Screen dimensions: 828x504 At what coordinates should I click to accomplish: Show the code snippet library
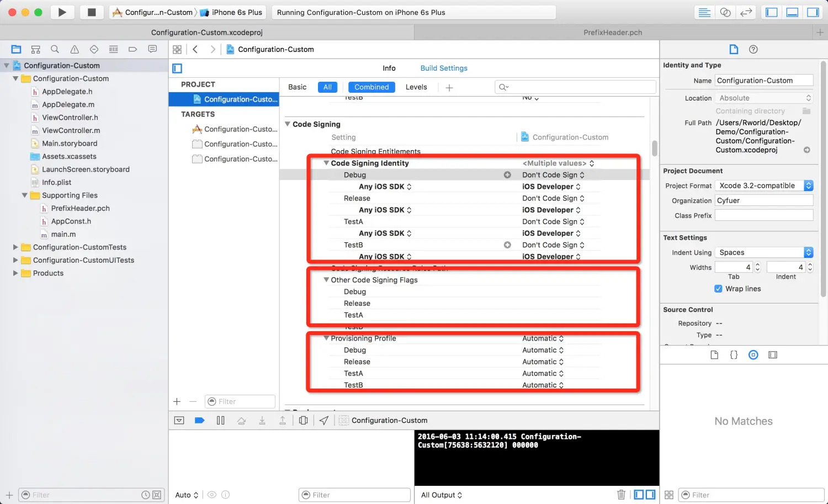coord(734,355)
